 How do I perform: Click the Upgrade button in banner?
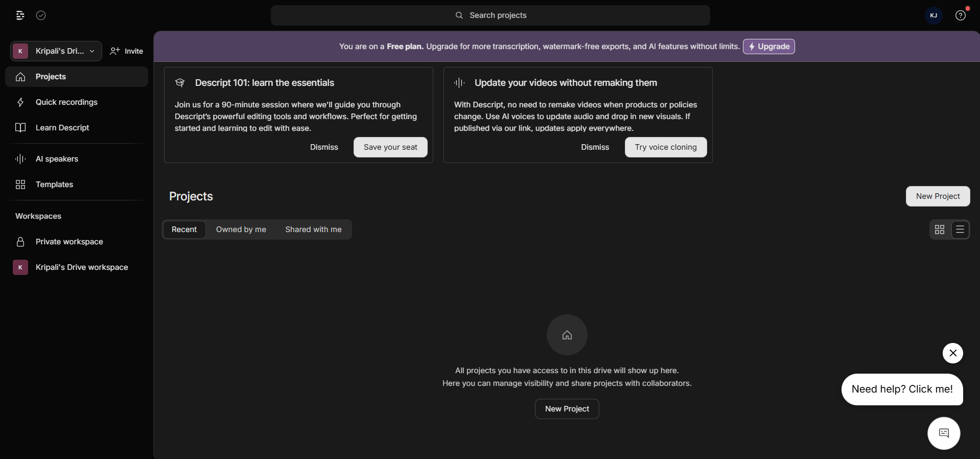768,47
